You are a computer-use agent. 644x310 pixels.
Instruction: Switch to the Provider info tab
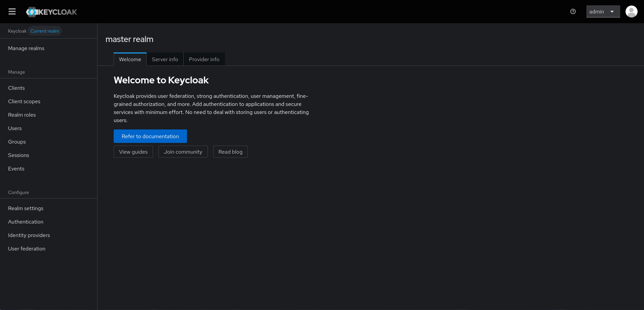click(x=204, y=60)
